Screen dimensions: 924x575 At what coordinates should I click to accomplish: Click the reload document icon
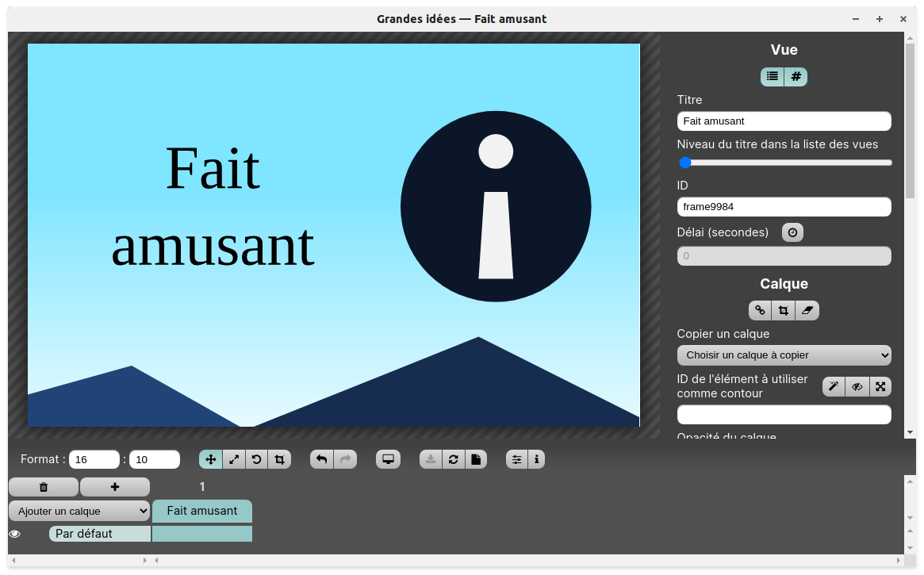point(453,459)
